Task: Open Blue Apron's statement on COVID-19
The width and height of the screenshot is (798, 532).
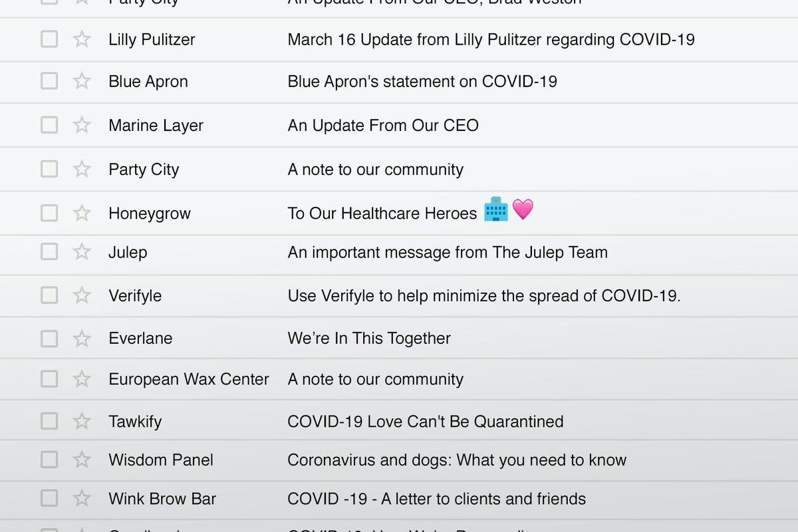Action: [422, 81]
